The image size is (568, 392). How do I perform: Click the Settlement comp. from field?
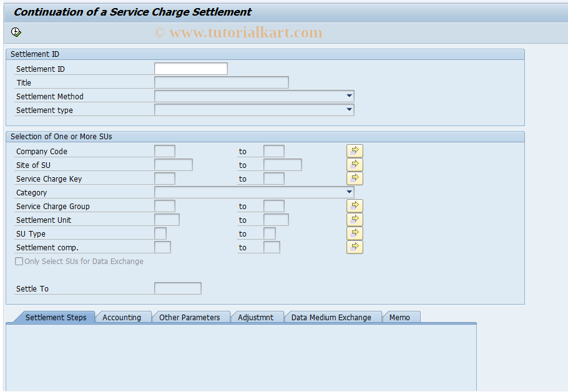[x=163, y=247]
